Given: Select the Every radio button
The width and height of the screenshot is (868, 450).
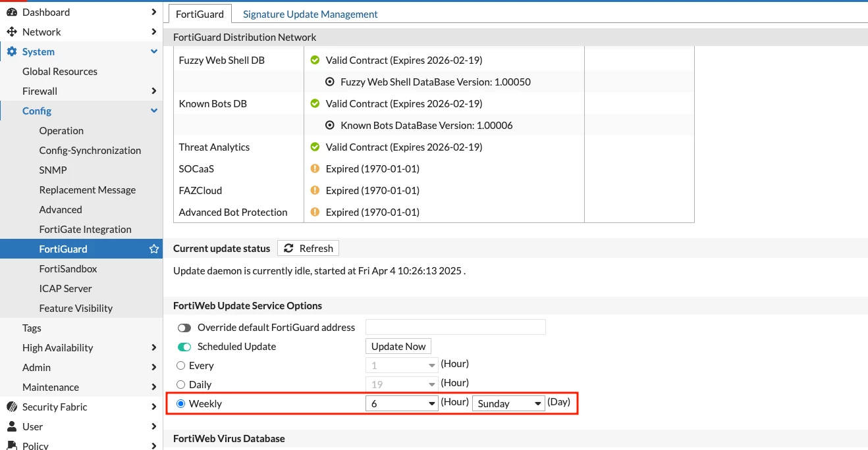Looking at the screenshot, I should point(181,365).
